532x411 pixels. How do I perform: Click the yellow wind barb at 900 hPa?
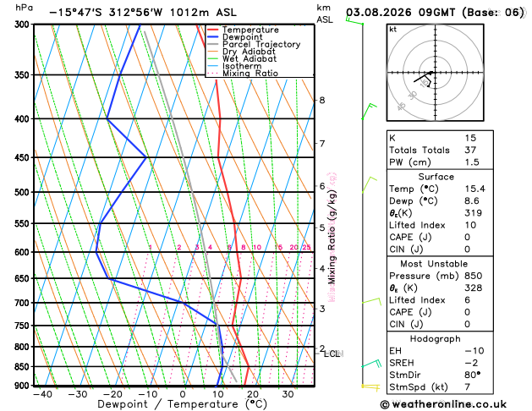pyautogui.click(x=370, y=386)
